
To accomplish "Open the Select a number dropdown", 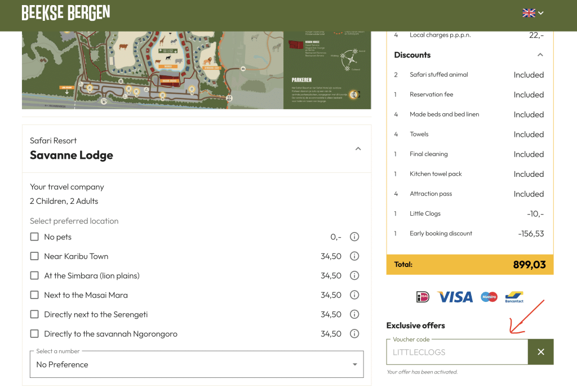I will click(197, 364).
